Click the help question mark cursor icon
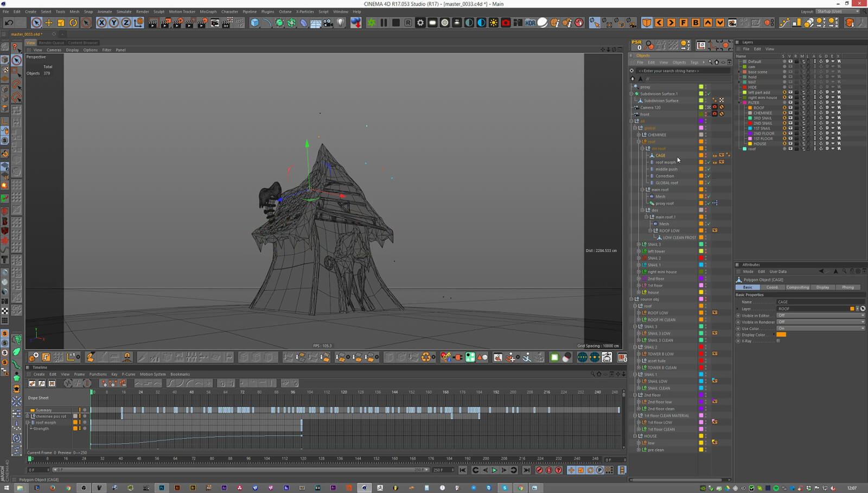 pyautogui.click(x=16, y=48)
